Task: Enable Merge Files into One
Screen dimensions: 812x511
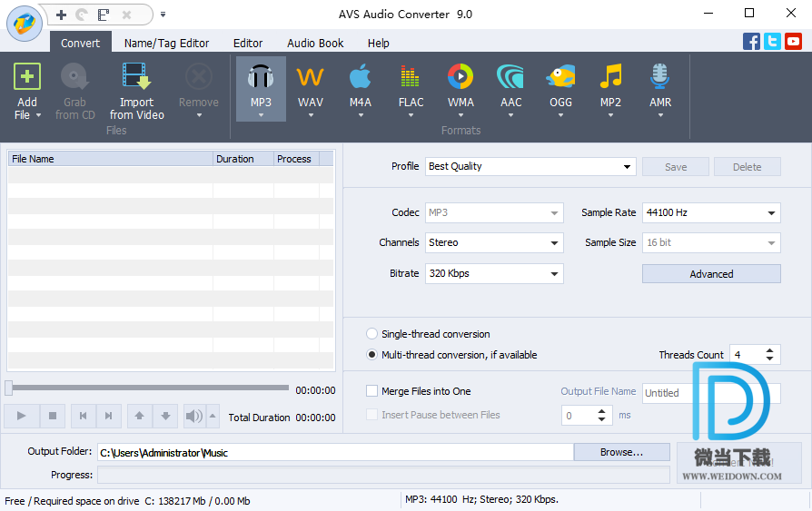Action: pos(371,391)
